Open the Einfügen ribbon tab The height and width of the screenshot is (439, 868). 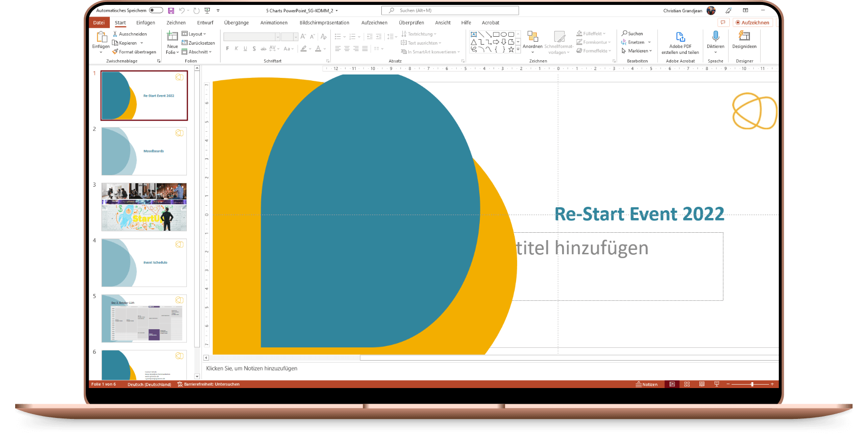[x=146, y=23]
